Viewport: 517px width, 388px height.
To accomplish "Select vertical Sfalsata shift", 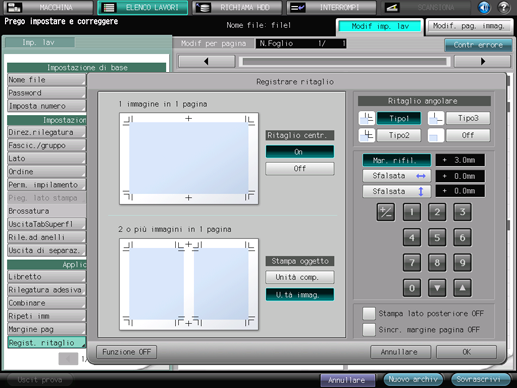I will click(x=396, y=191).
